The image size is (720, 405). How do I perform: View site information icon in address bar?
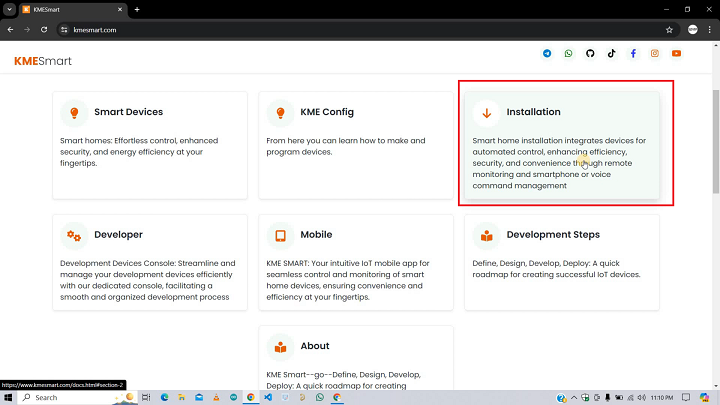click(64, 30)
